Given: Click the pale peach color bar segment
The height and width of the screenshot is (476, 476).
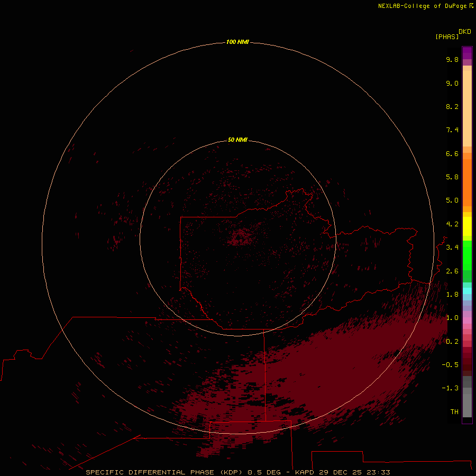Looking at the screenshot, I should 467,108.
